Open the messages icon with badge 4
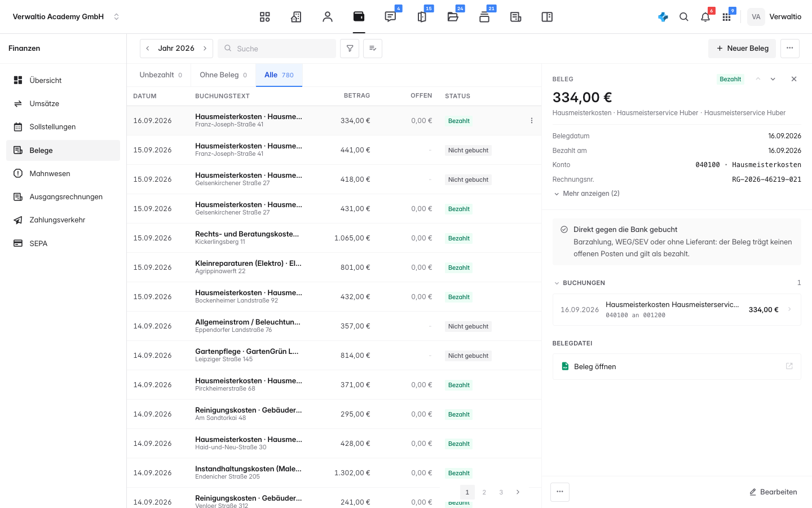 (390, 17)
